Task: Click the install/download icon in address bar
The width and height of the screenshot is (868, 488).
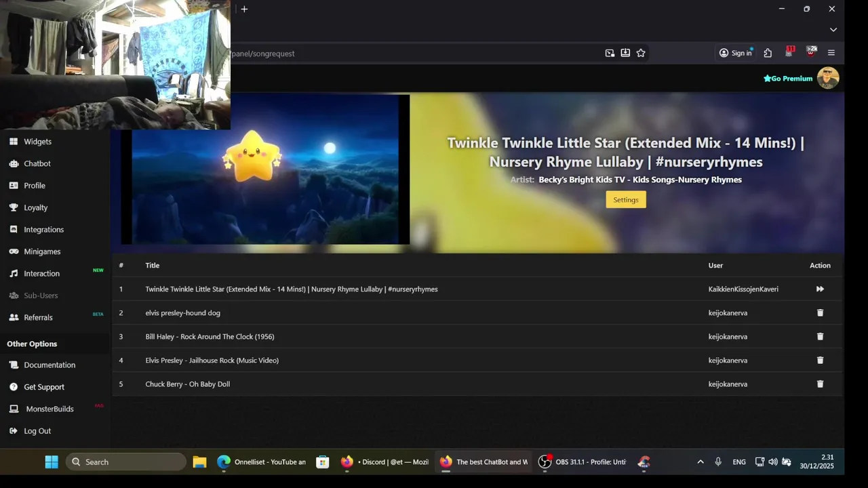Action: (x=625, y=53)
